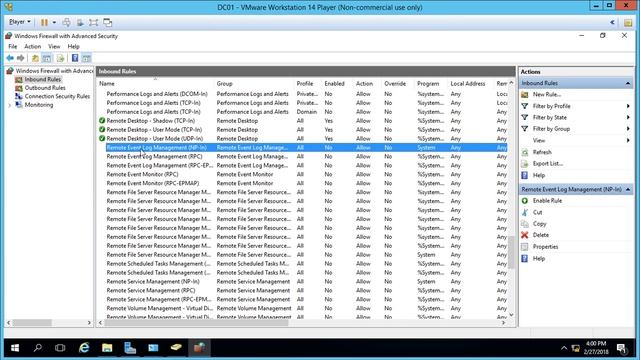Screen dimensions: 640x360
Task: Click the Properties action link
Action: [x=545, y=247]
